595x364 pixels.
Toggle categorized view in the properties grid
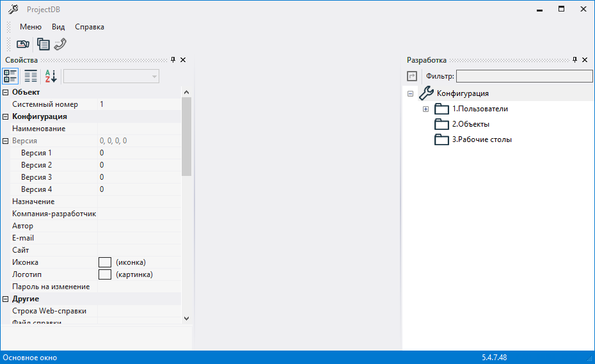[x=11, y=77]
